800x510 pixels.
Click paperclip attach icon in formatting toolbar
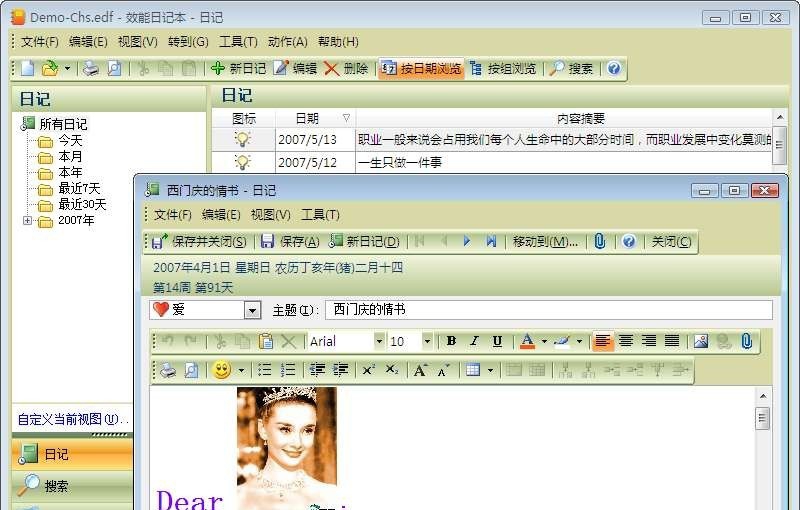(747, 341)
